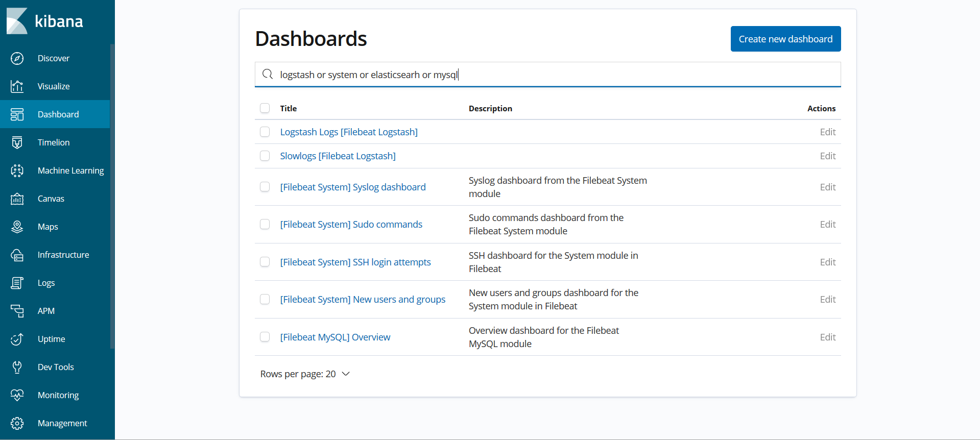980x440 pixels.
Task: Check the Slowlogs [Filebeat Logstash] row
Action: (x=265, y=156)
